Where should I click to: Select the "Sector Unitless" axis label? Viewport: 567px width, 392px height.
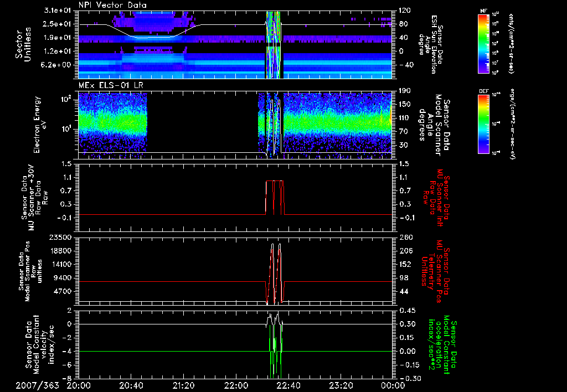[x=23, y=44]
